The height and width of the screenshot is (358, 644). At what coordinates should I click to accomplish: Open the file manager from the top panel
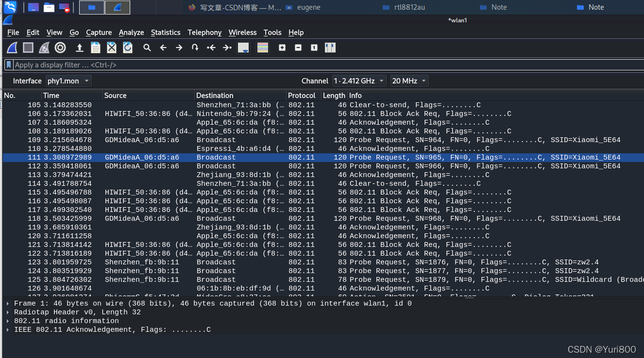[x=49, y=7]
